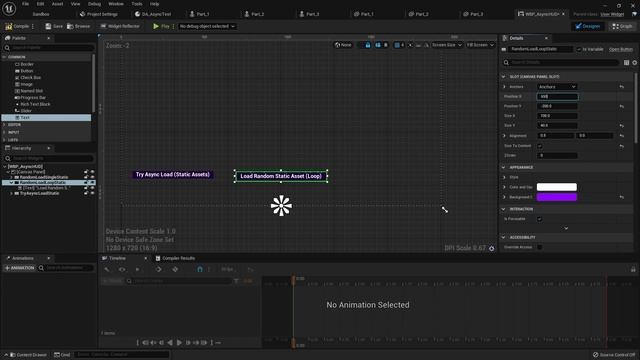Expand the Input palette category

point(4,132)
